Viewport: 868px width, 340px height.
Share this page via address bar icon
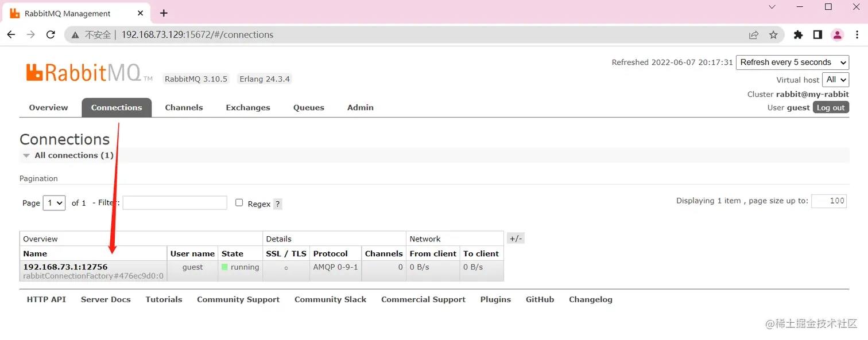click(754, 35)
